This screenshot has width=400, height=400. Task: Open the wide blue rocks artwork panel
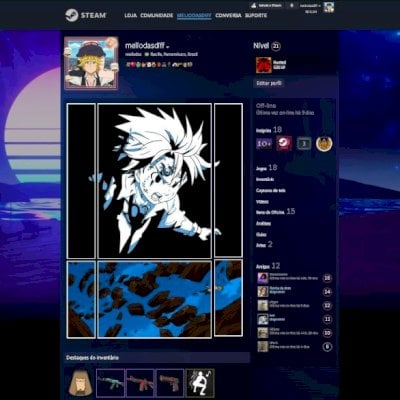tap(155, 299)
